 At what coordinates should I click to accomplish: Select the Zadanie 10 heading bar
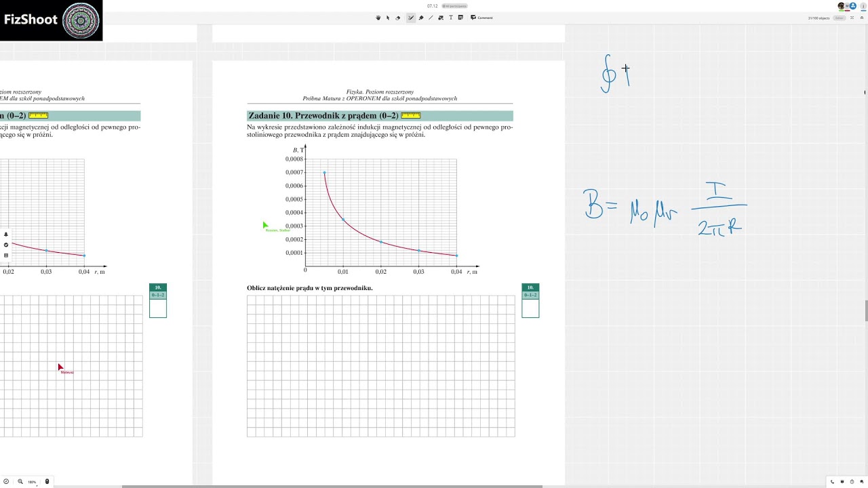coord(380,116)
